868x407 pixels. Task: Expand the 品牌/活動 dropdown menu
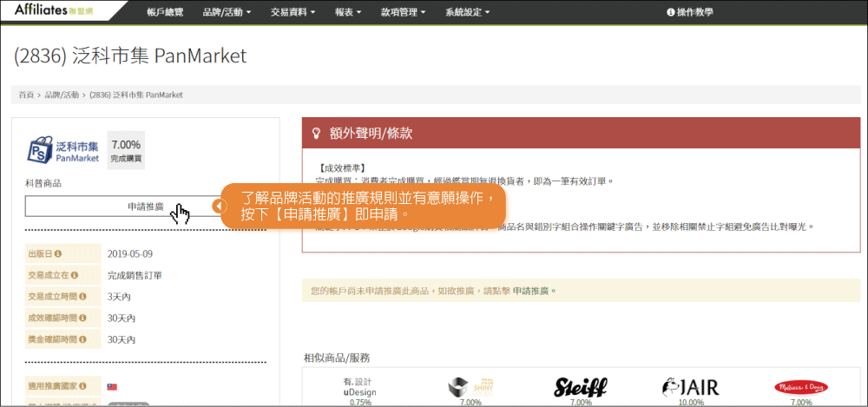(227, 11)
